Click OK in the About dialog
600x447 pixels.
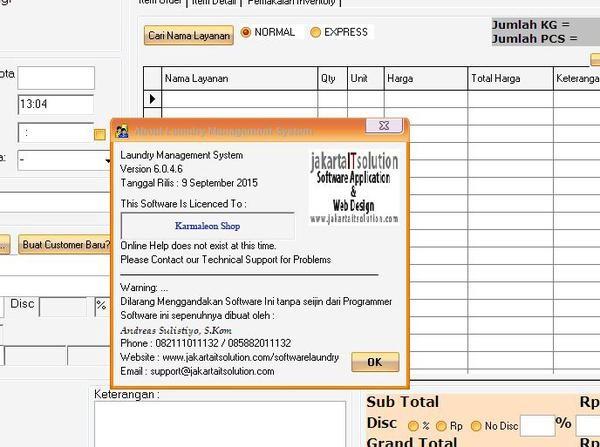pos(375,361)
